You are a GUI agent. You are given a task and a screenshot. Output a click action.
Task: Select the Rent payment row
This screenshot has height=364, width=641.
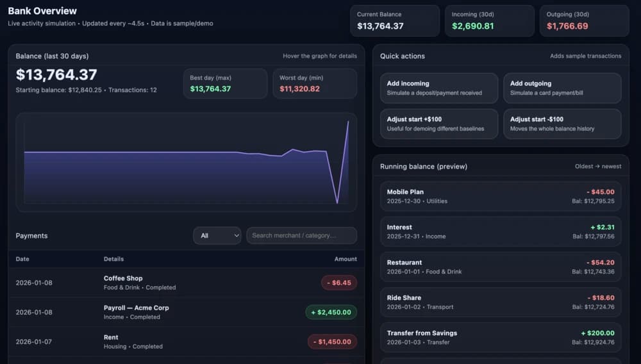[x=187, y=342]
